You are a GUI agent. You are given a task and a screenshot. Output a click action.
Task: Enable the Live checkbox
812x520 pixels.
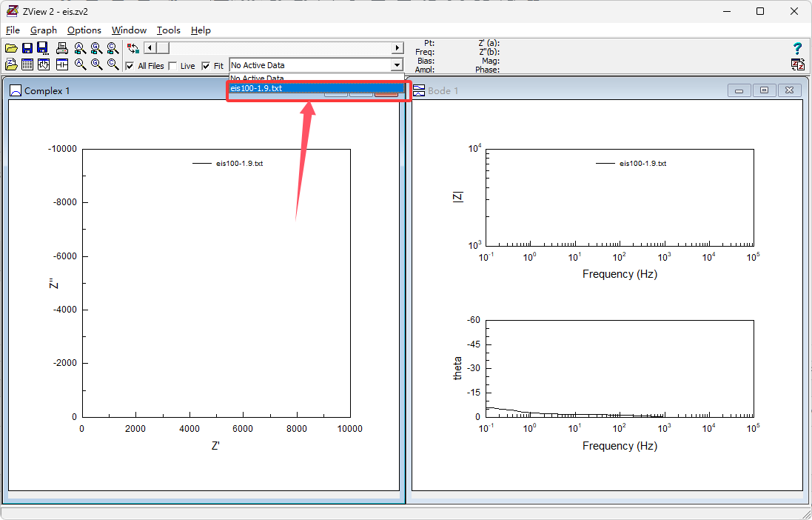(173, 66)
